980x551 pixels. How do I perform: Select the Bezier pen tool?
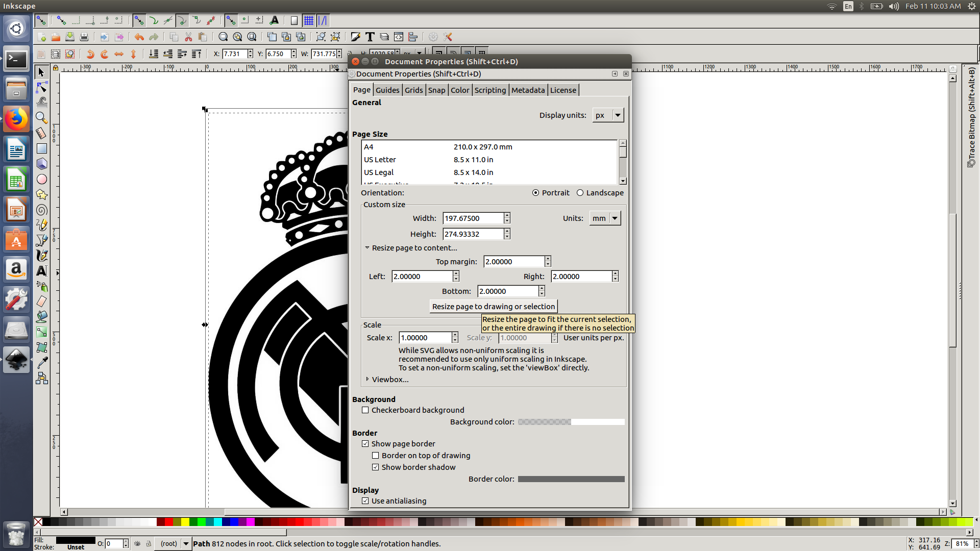coord(42,240)
